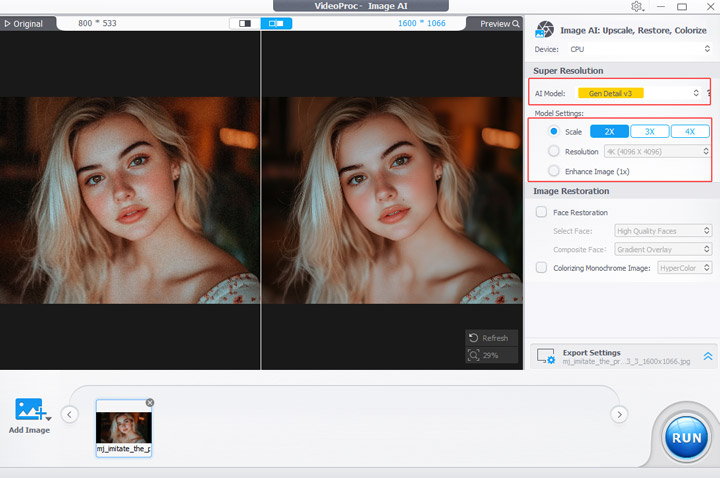This screenshot has height=478, width=720.
Task: Remove the thumbnail with its X badge
Action: (x=150, y=403)
